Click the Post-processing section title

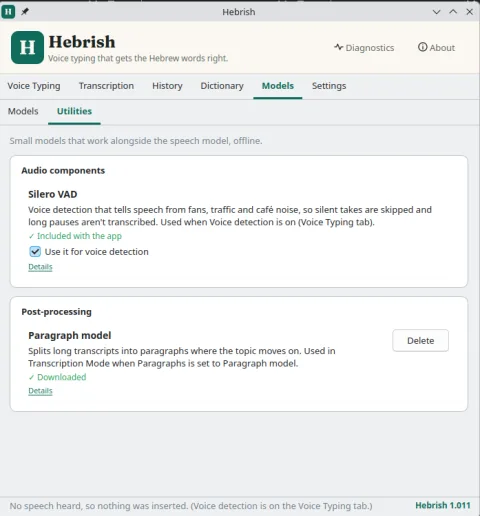[x=56, y=312]
